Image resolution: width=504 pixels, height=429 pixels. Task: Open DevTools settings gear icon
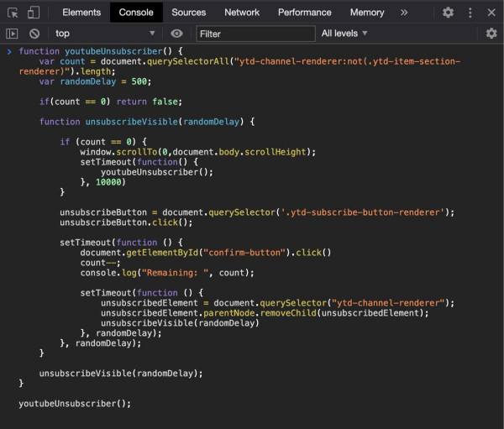[448, 13]
